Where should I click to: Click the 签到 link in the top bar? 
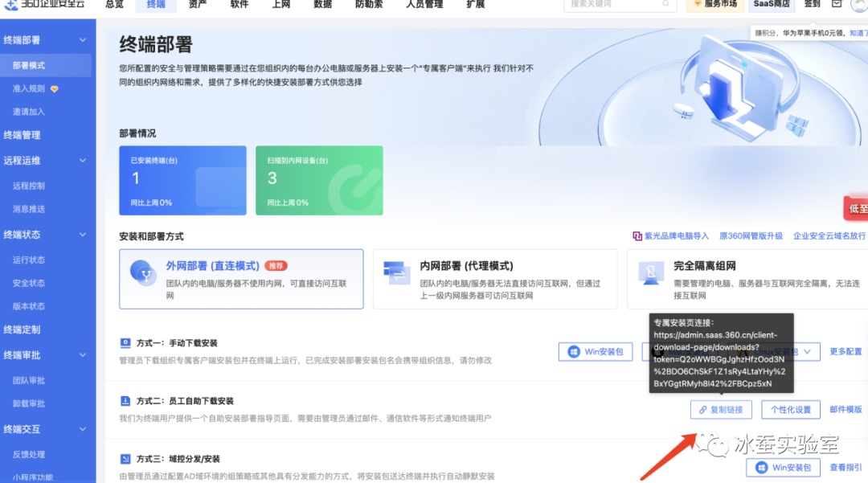[x=812, y=4]
